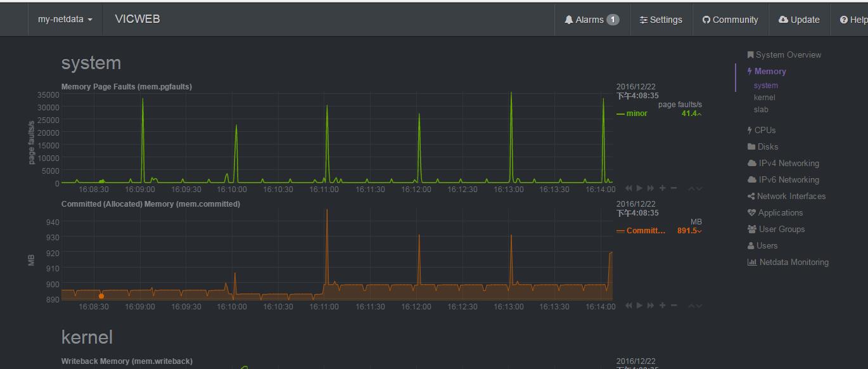Viewport: 868px width, 369px height.
Task: Open the Settings menu item
Action: click(x=661, y=20)
